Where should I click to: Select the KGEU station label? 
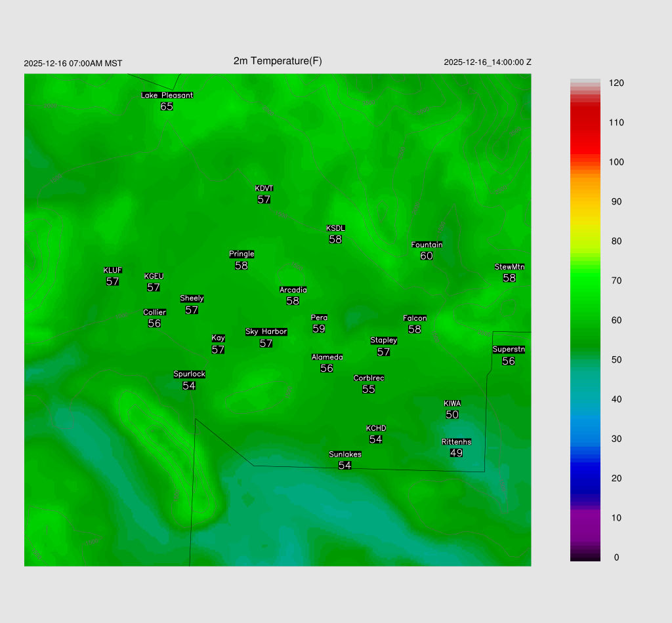coord(154,276)
